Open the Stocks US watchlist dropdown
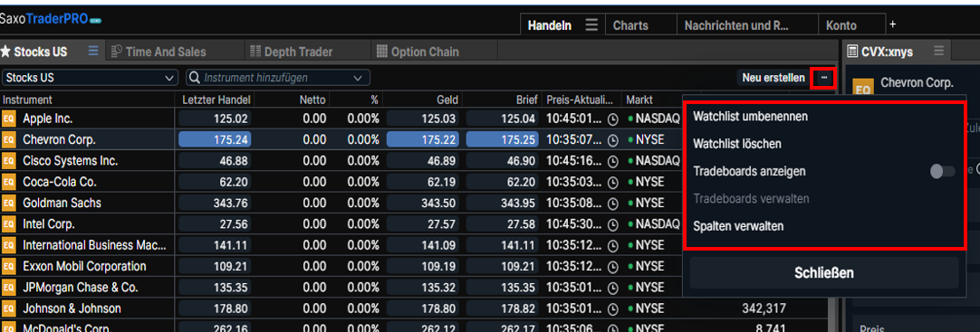Image resolution: width=980 pixels, height=332 pixels. click(90, 78)
